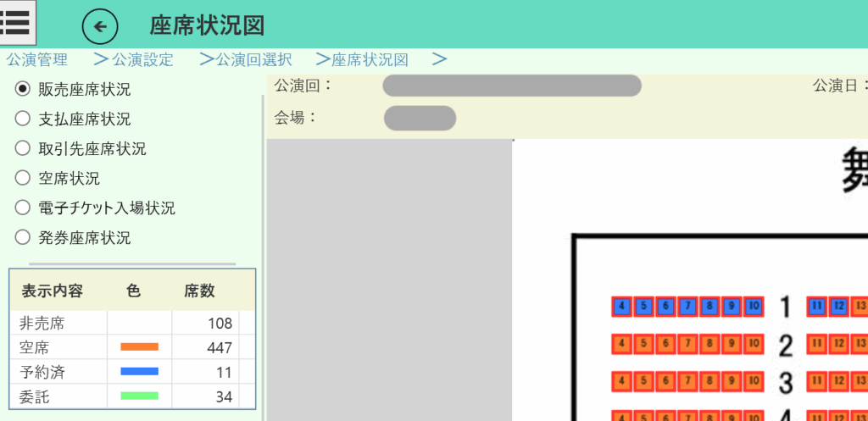The height and width of the screenshot is (421, 868).
Task: Select blue seat 4 in row 1
Action: click(x=621, y=306)
